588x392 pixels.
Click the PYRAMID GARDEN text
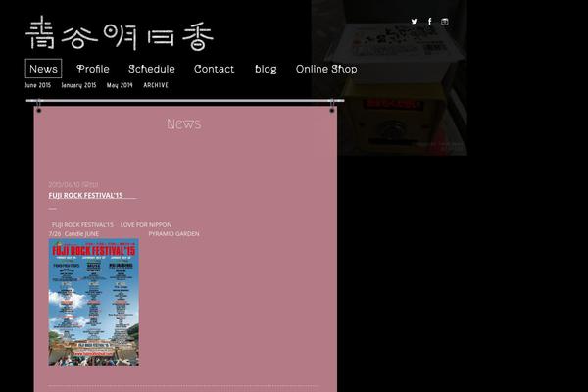[x=174, y=233]
